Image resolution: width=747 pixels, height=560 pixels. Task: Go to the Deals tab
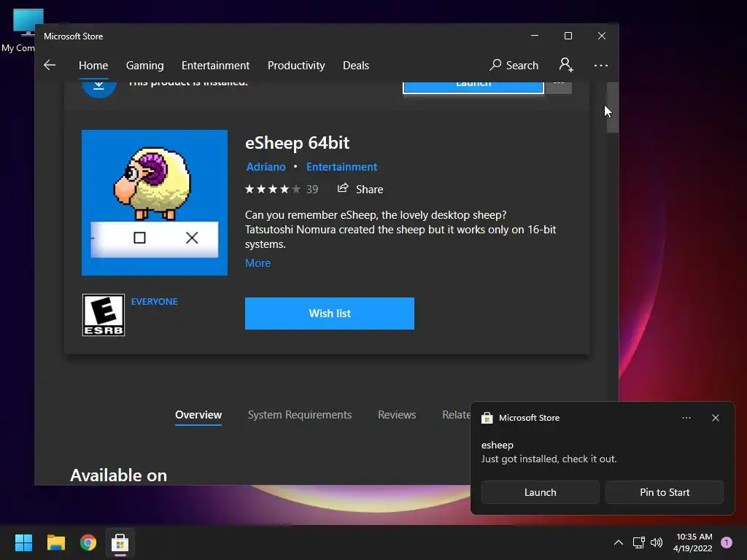(x=356, y=65)
